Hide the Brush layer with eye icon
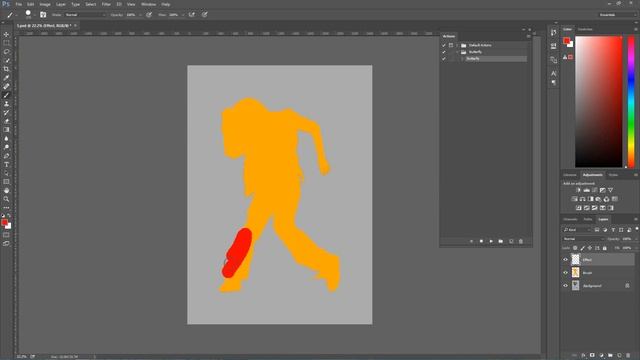Viewport: 640px width, 360px height. coord(565,273)
